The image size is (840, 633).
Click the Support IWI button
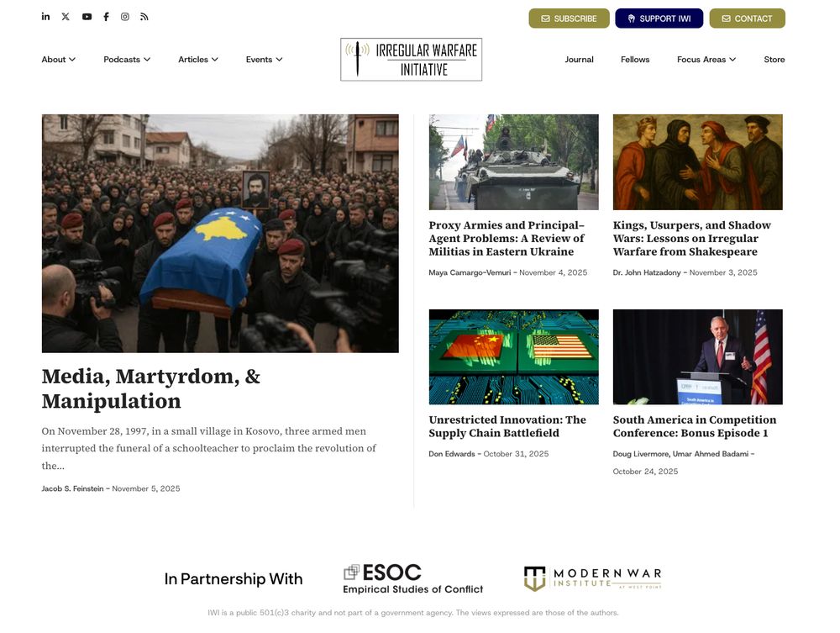pyautogui.click(x=659, y=18)
